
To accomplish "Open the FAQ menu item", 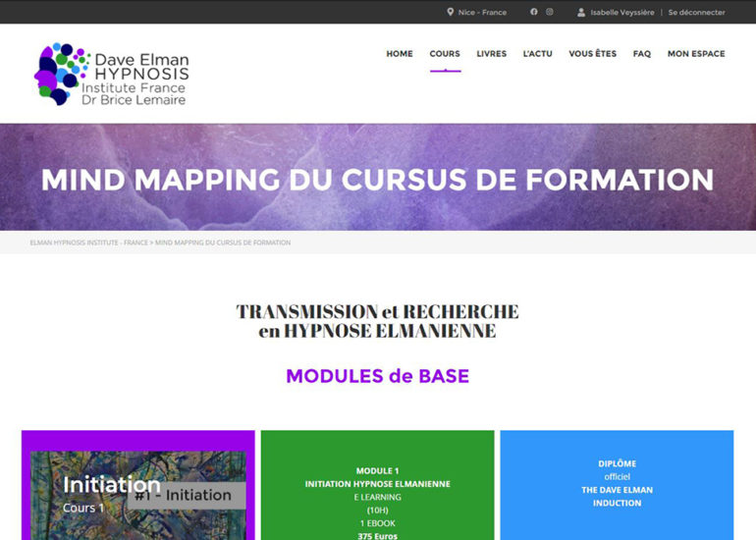I will [x=642, y=54].
